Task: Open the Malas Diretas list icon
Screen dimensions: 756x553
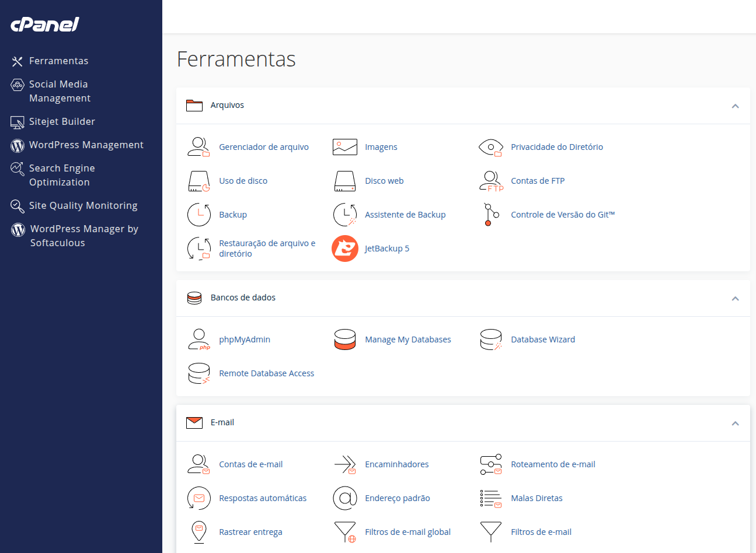Action: (x=490, y=498)
